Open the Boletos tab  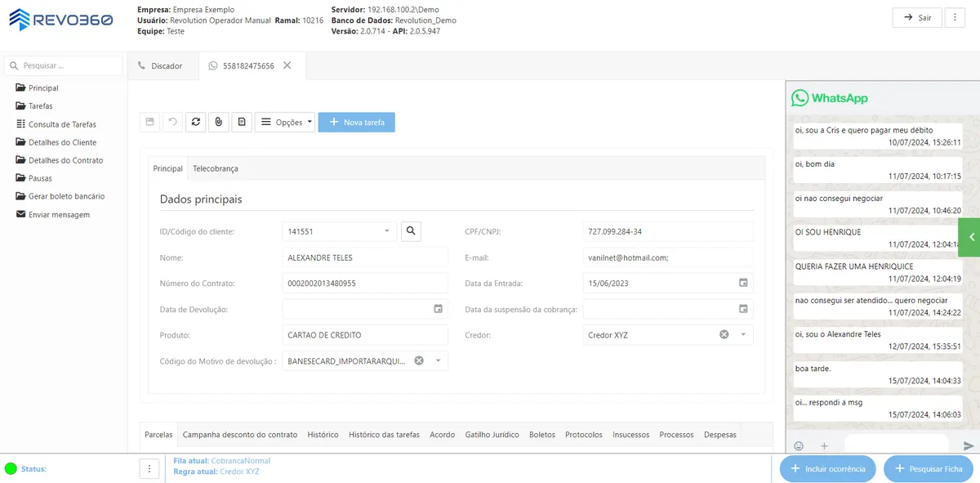542,435
